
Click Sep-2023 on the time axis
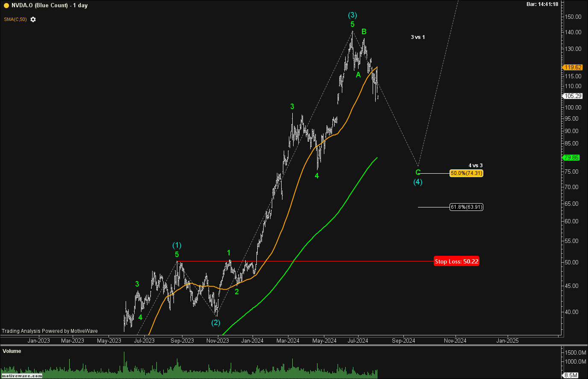[x=182, y=341]
